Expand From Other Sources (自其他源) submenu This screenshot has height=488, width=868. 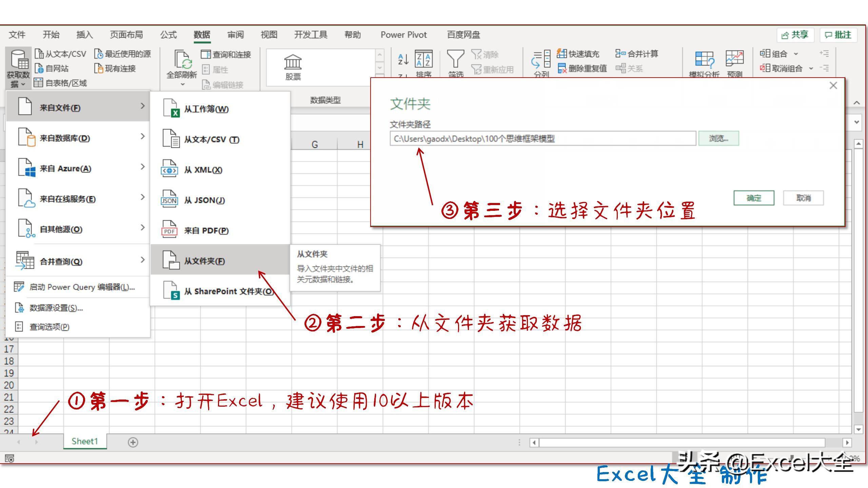(x=78, y=229)
